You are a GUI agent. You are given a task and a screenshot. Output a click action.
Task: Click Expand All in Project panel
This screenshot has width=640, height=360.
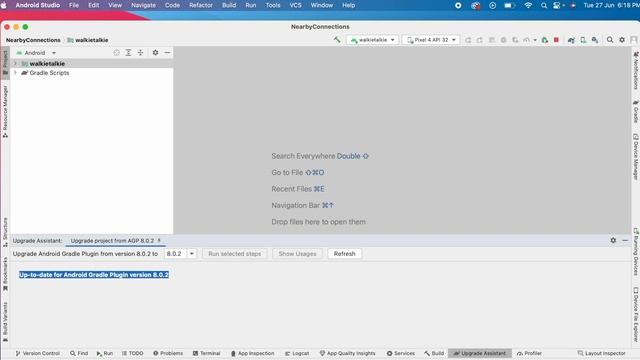(128, 53)
